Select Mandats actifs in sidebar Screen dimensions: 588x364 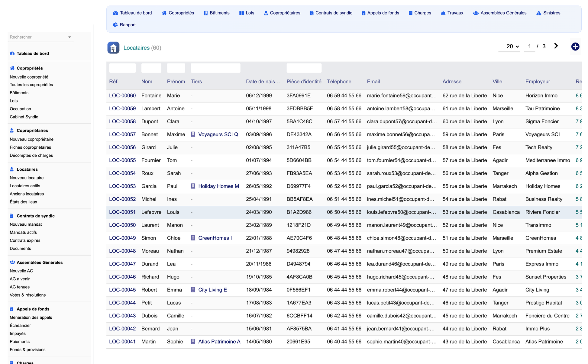23,233
